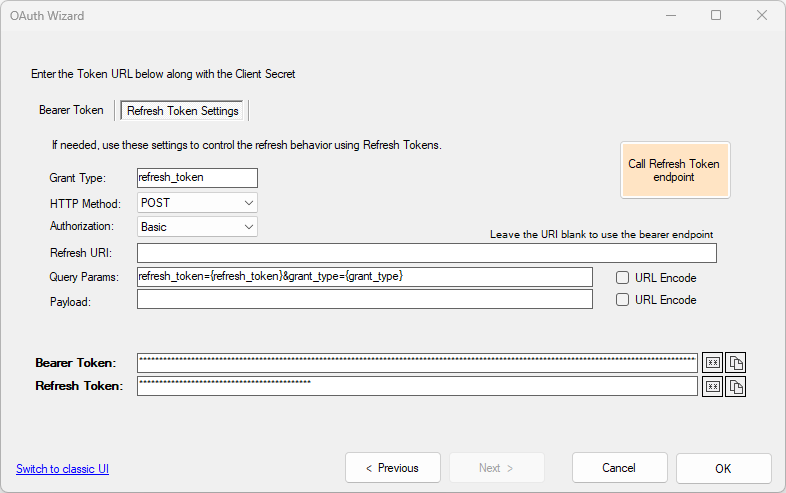Copy the Refresh Token to clipboard

click(736, 386)
